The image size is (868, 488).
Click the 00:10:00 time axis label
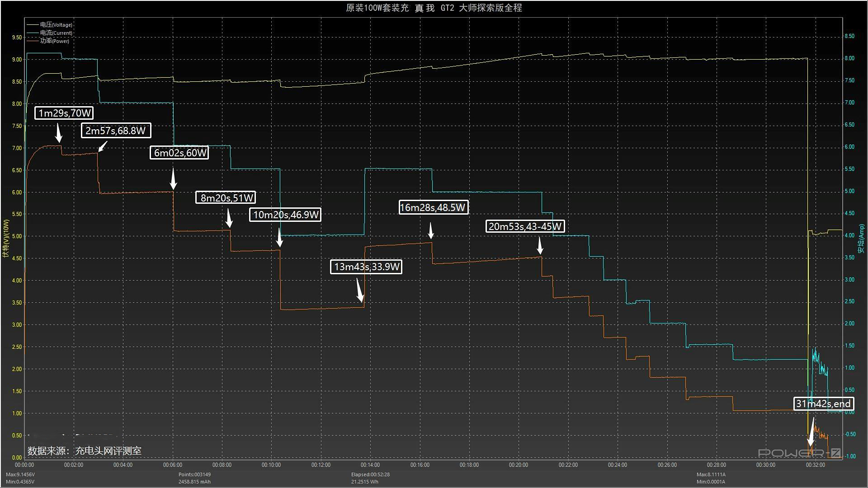[x=271, y=465]
